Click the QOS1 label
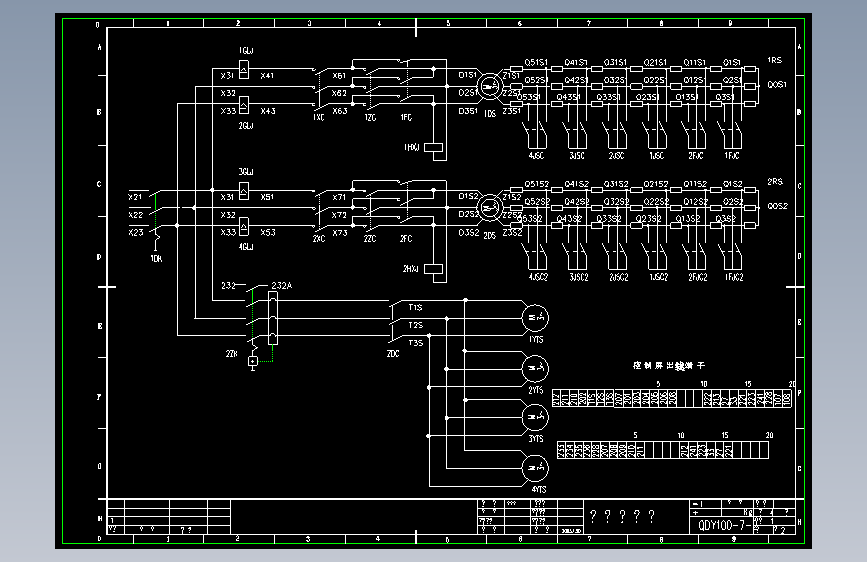This screenshot has width=867, height=562. click(777, 85)
